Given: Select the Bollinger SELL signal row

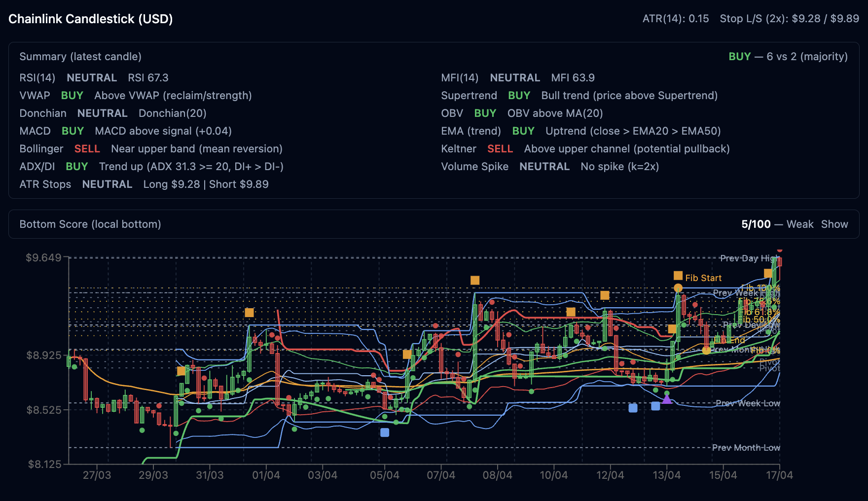Looking at the screenshot, I should pos(87,148).
